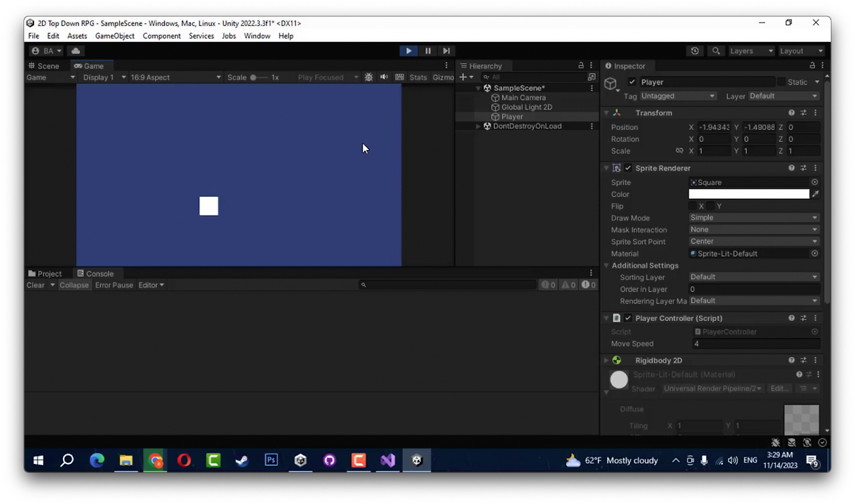Switch to the Project tab

45,274
